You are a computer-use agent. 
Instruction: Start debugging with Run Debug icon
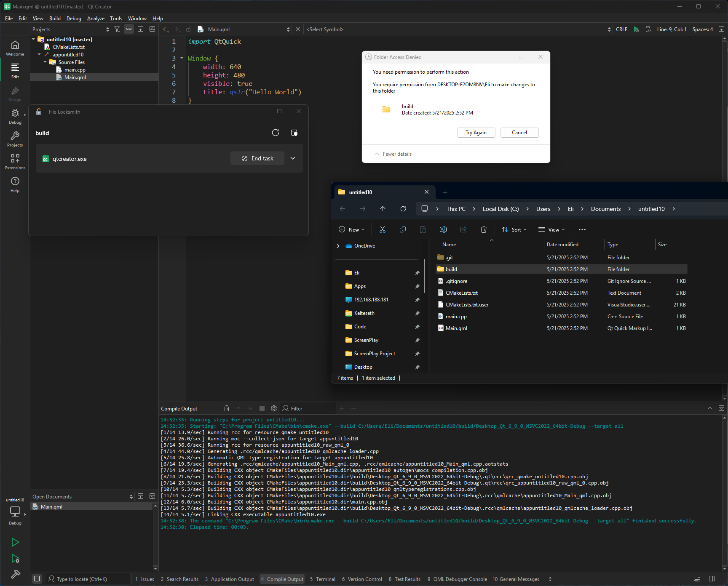[15, 559]
